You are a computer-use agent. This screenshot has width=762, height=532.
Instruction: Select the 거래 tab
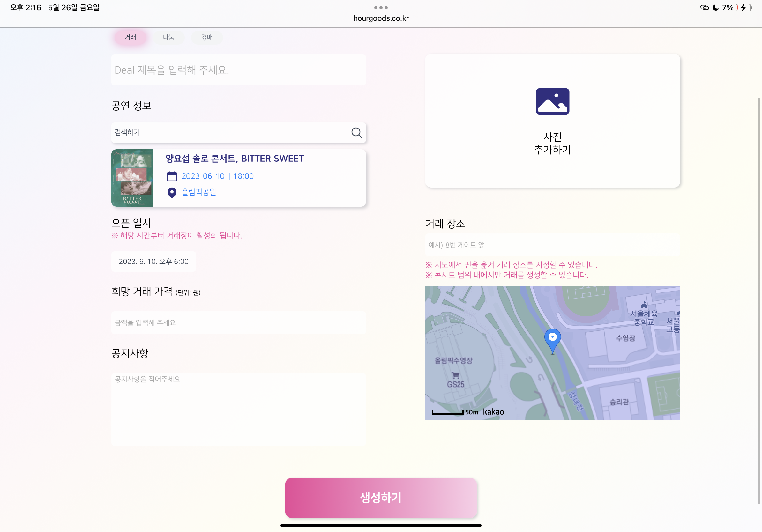click(131, 37)
